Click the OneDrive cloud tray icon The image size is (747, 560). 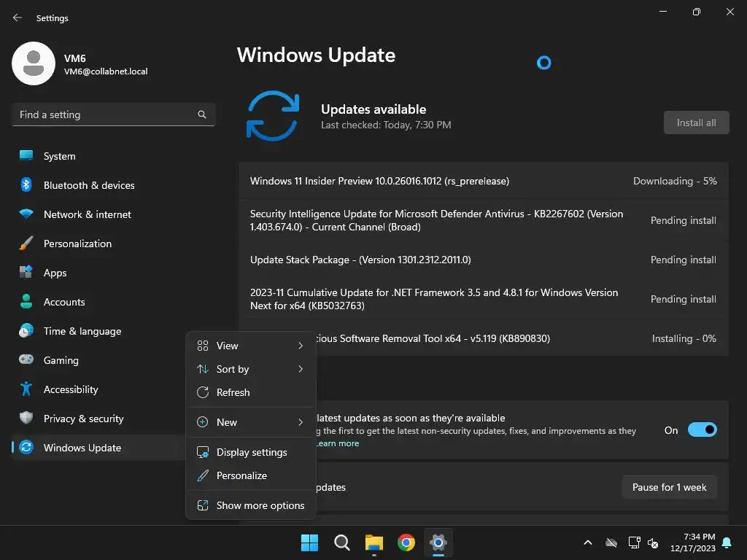pyautogui.click(x=611, y=542)
